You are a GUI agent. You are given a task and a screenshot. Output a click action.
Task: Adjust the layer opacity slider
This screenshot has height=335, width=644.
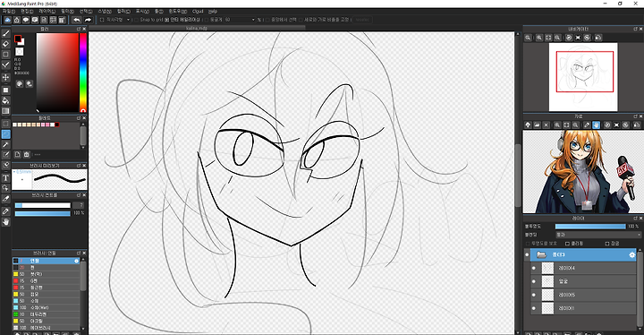pyautogui.click(x=590, y=227)
